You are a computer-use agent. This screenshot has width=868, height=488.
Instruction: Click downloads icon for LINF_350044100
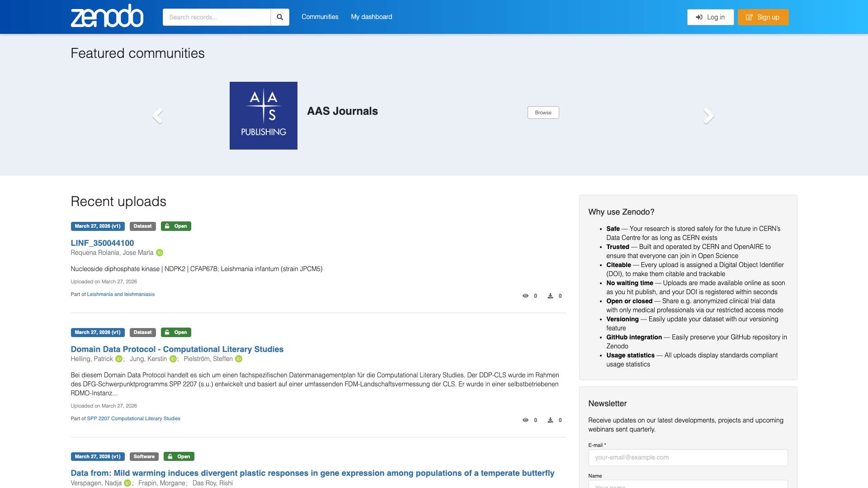pos(550,296)
